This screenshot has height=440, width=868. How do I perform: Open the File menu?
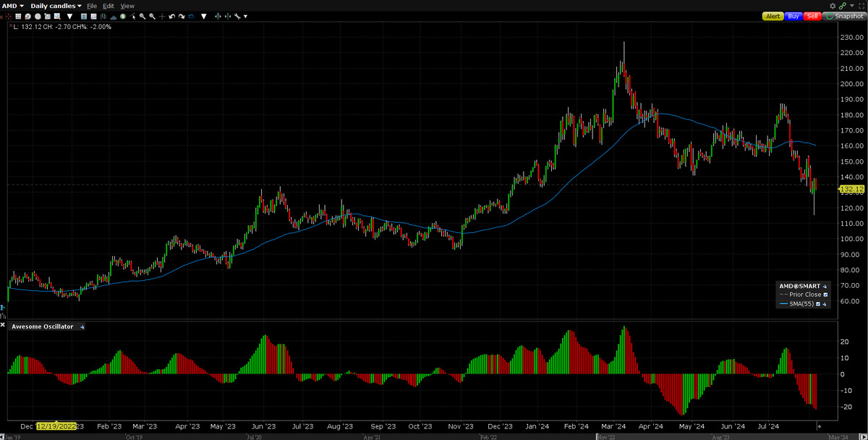[x=92, y=6]
